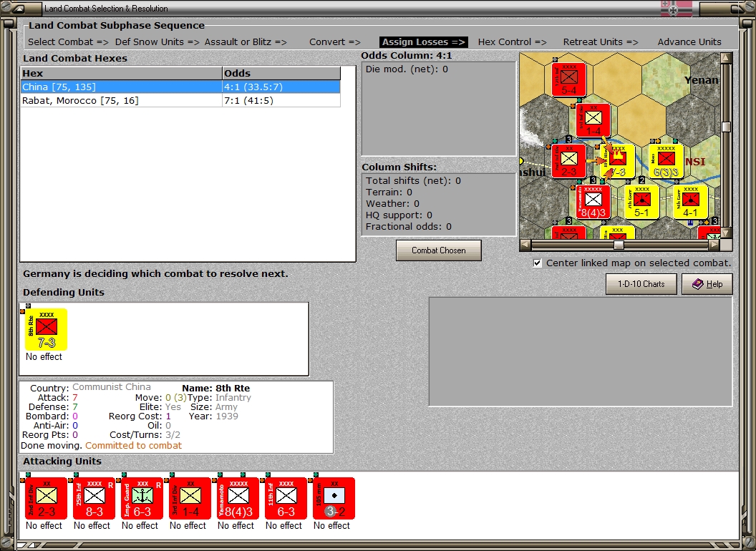Select the Rabat, Morocco combat row

180,100
